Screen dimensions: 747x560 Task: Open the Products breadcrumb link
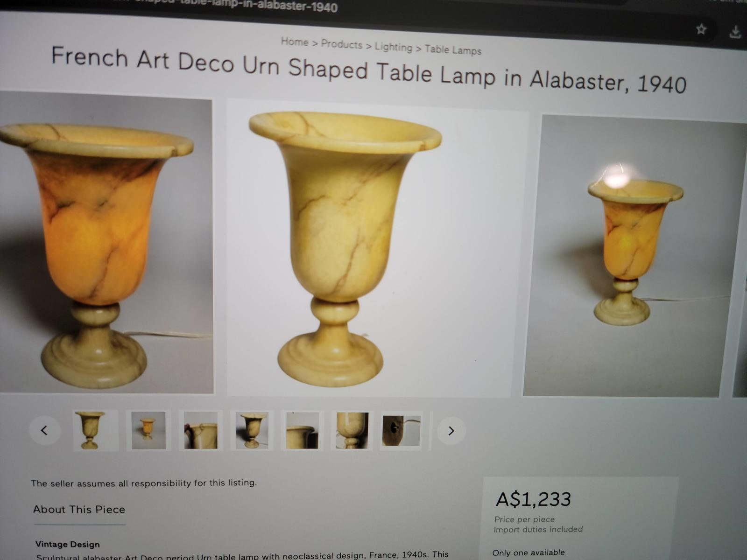341,44
